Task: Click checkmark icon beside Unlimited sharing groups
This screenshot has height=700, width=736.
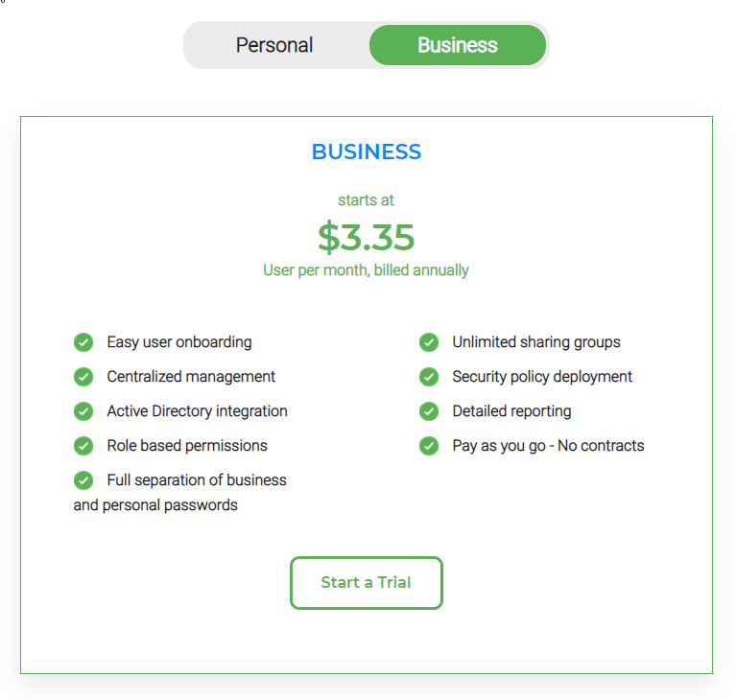Action: pyautogui.click(x=429, y=342)
